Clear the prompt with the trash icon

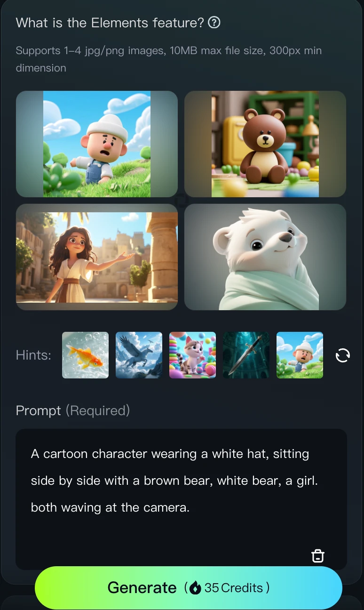(318, 556)
